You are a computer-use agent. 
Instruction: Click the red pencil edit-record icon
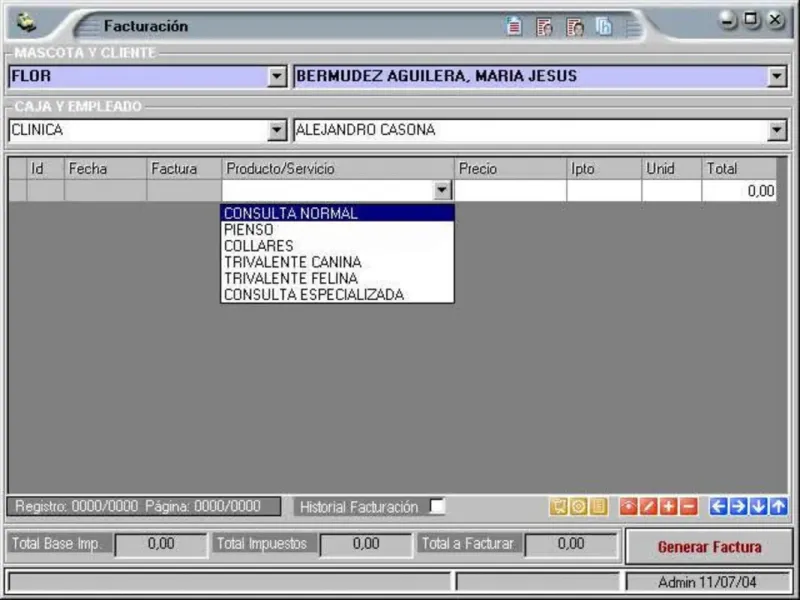648,507
